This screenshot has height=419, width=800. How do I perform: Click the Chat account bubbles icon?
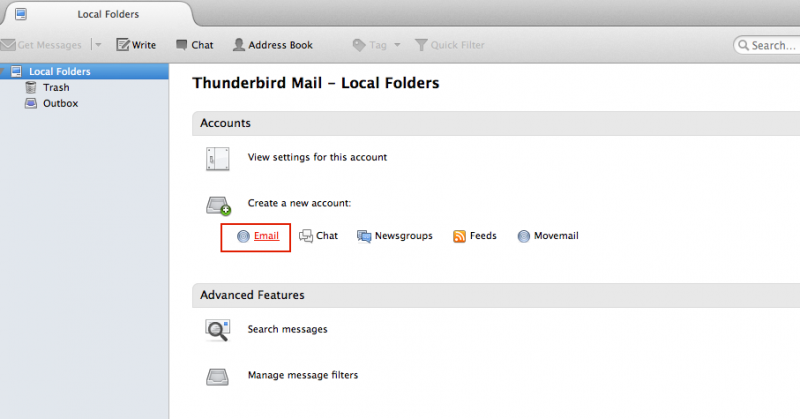[306, 236]
